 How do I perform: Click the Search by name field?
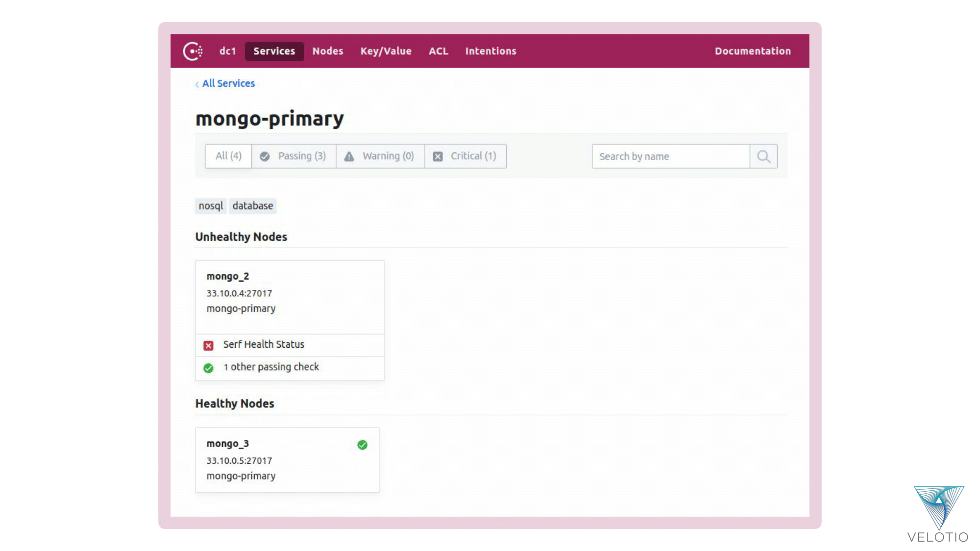[670, 156]
